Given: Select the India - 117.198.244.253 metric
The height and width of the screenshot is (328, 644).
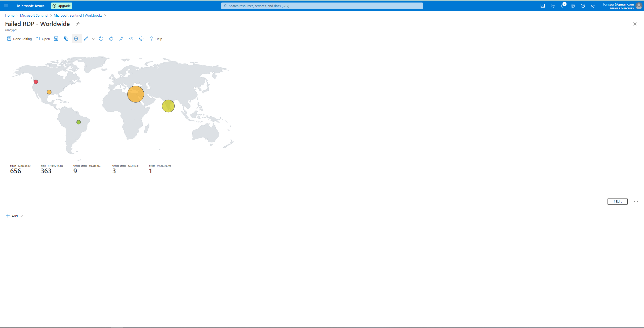Looking at the screenshot, I should [52, 169].
